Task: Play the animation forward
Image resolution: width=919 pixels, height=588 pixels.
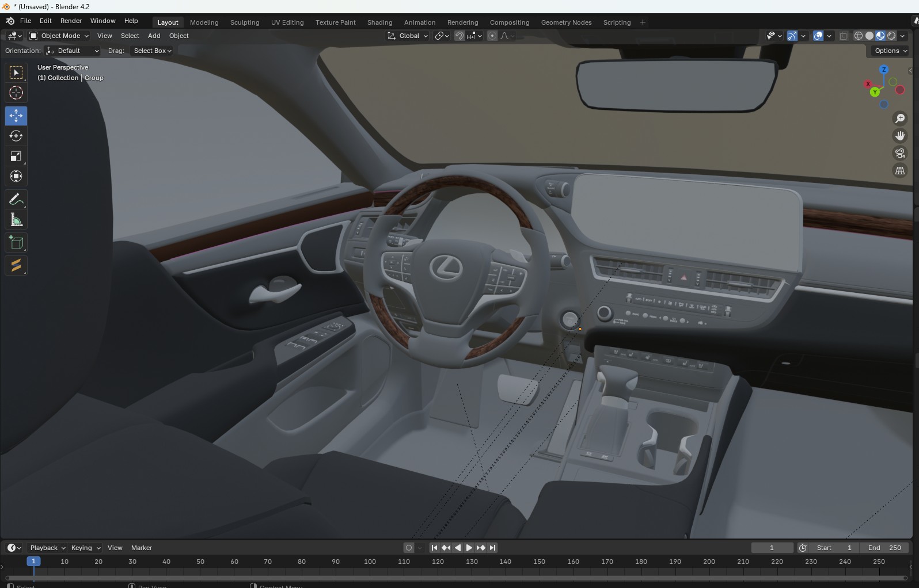Action: tap(469, 548)
